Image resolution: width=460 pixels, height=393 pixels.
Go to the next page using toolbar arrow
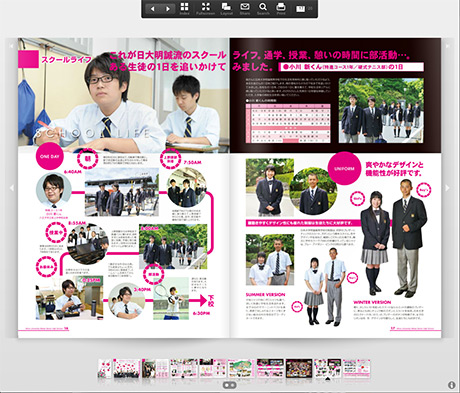click(x=168, y=9)
